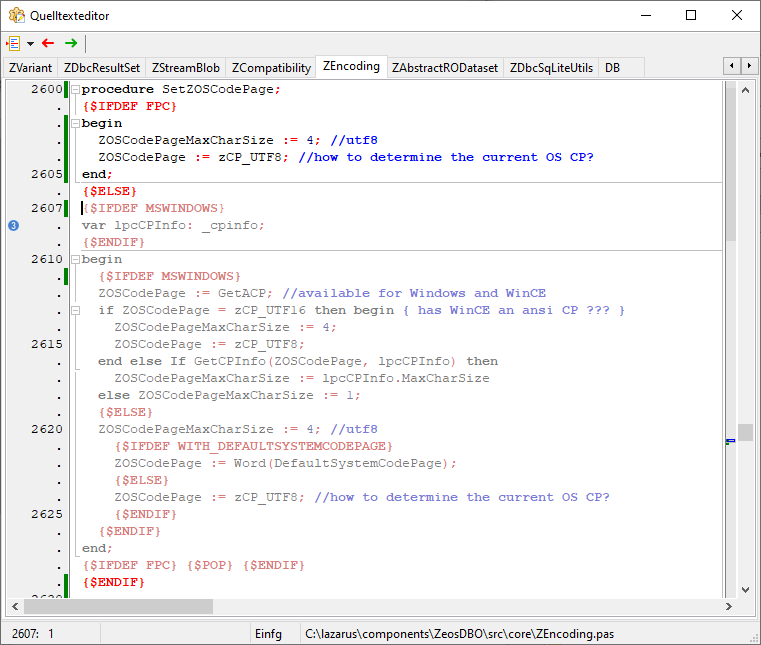Click the horizontal scrollbar thumb
The image size is (761, 645).
(118, 606)
